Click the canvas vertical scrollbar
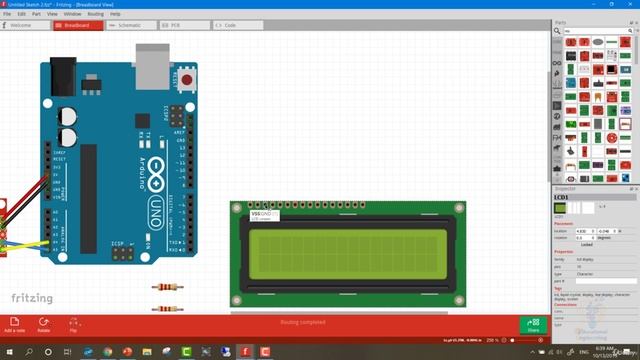This screenshot has width=640, height=360. (549, 127)
